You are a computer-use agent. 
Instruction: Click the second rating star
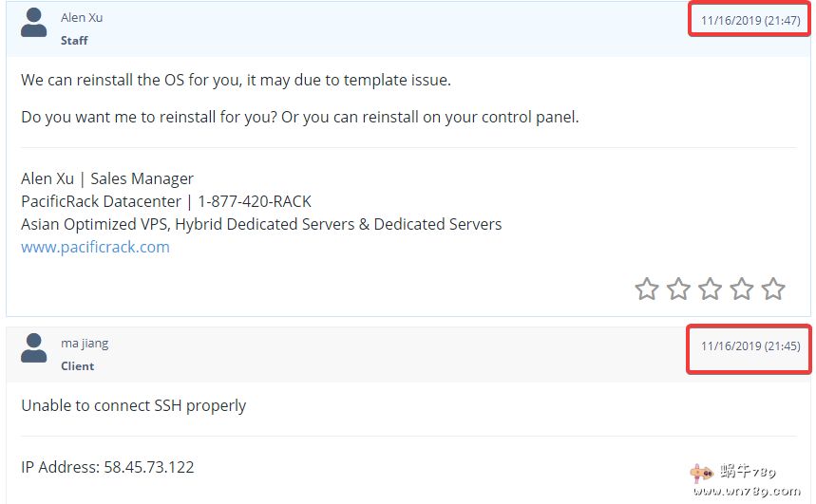[678, 289]
